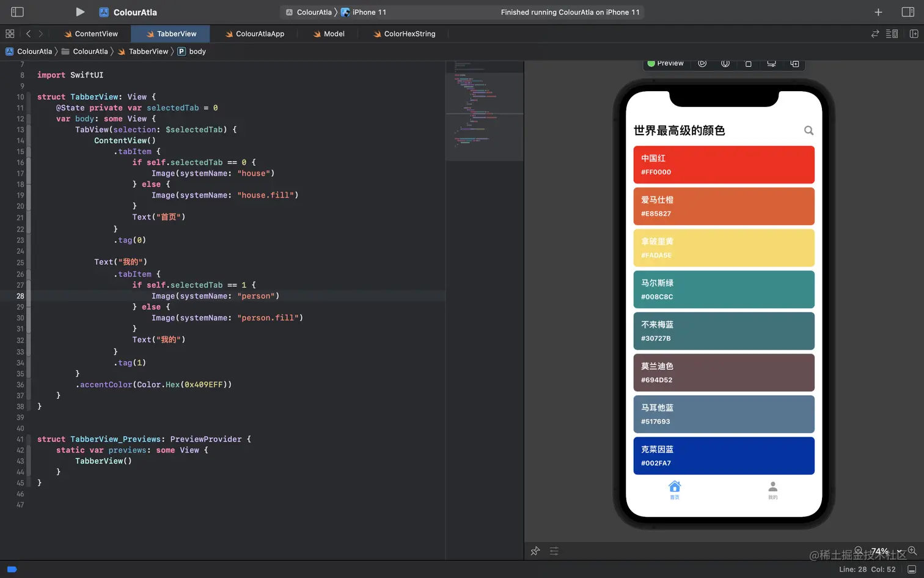Tap the 拿破里黄 #FADA5E color card
The height and width of the screenshot is (578, 924).
(x=724, y=248)
